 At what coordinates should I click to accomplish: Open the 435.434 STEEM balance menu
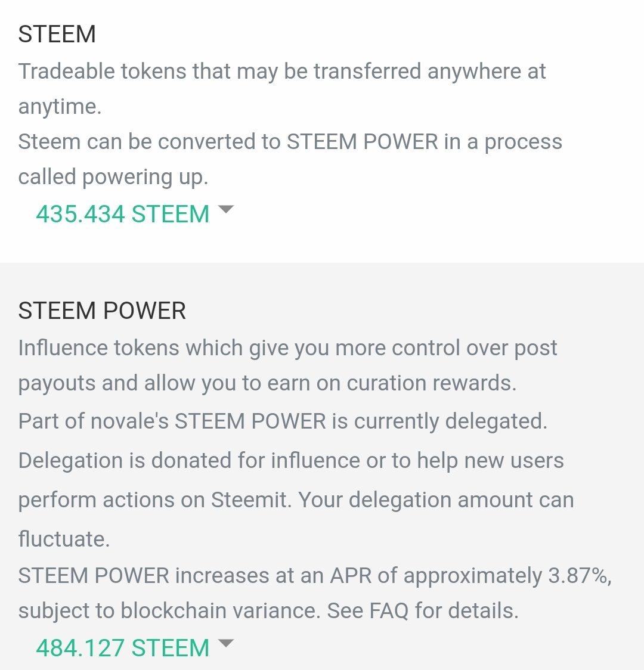(123, 214)
